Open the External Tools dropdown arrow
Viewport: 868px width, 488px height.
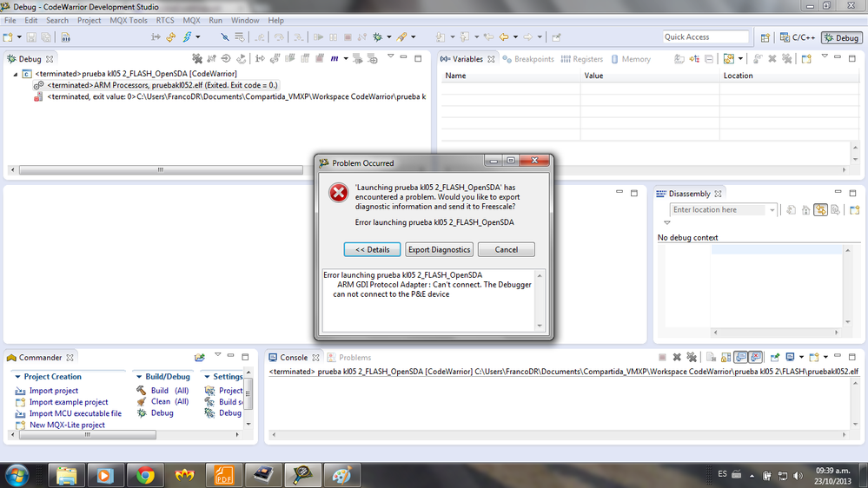click(413, 37)
